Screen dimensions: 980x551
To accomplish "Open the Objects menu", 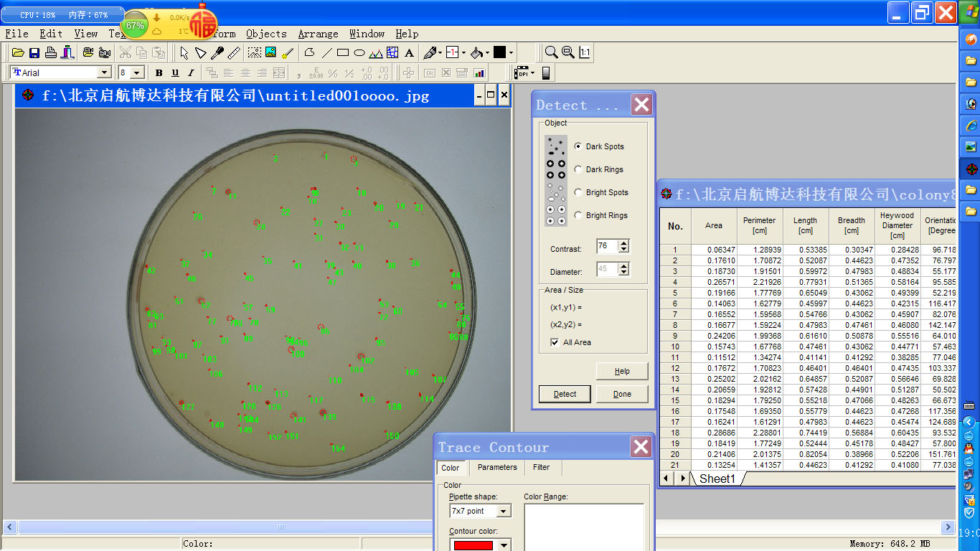I will click(266, 34).
